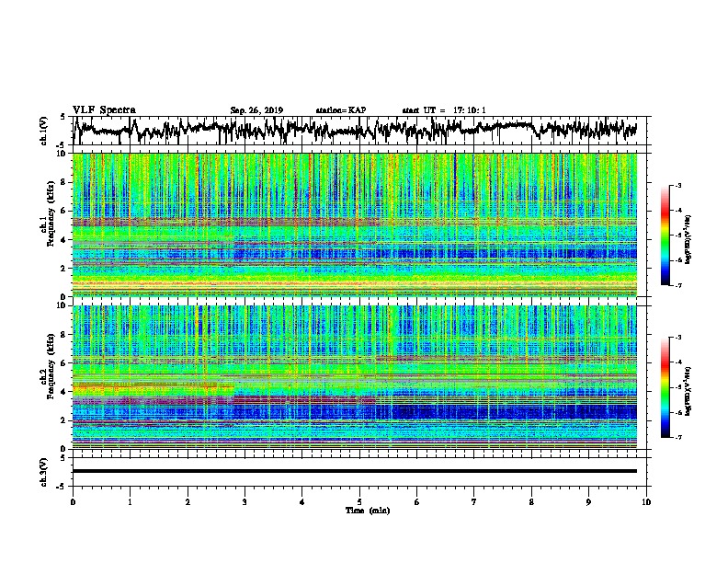Click the ch.2 colorbar log(PSD) label
This screenshot has width=728, height=563.
[x=688, y=391]
